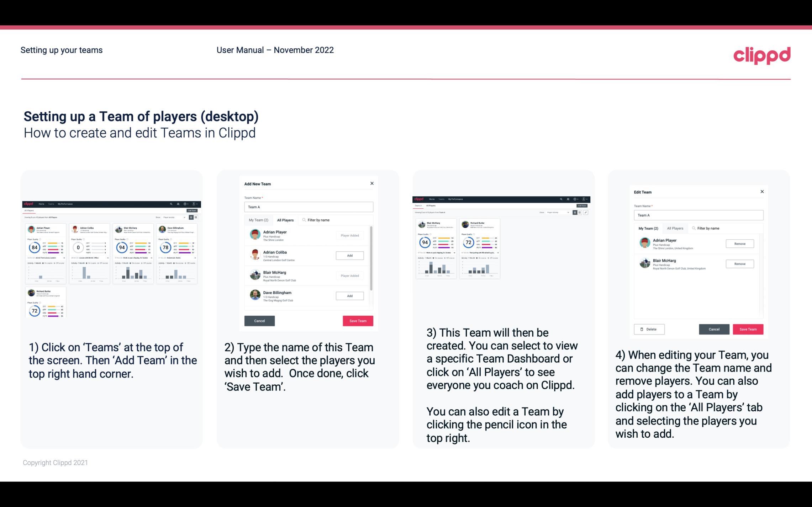Select the 'All Players' tab filter
This screenshot has height=507, width=812.
[285, 220]
